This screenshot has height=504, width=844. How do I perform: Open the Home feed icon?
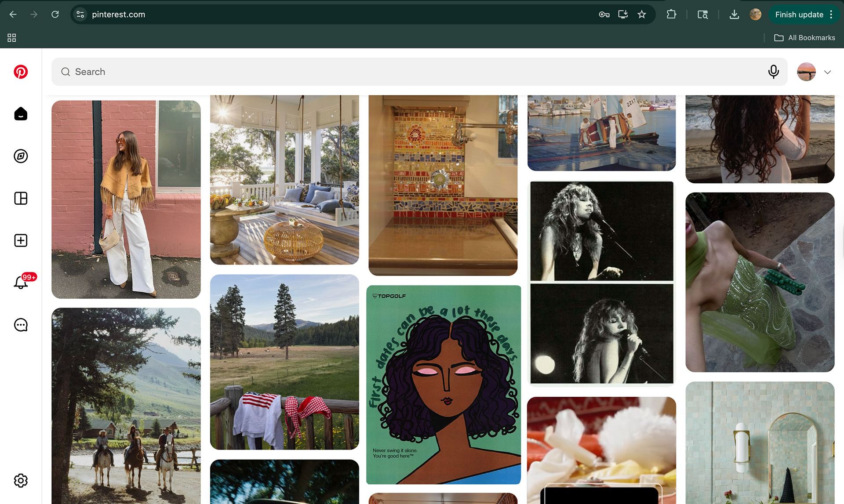point(21,114)
